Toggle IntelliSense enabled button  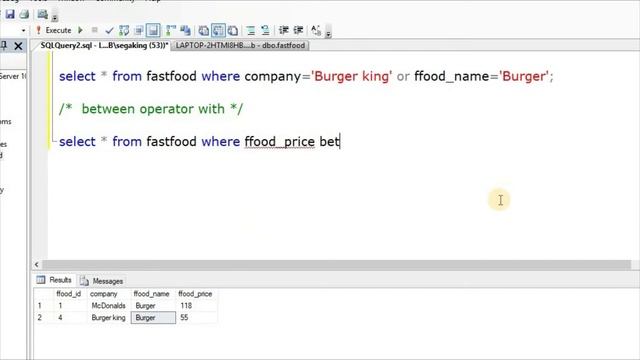153,30
